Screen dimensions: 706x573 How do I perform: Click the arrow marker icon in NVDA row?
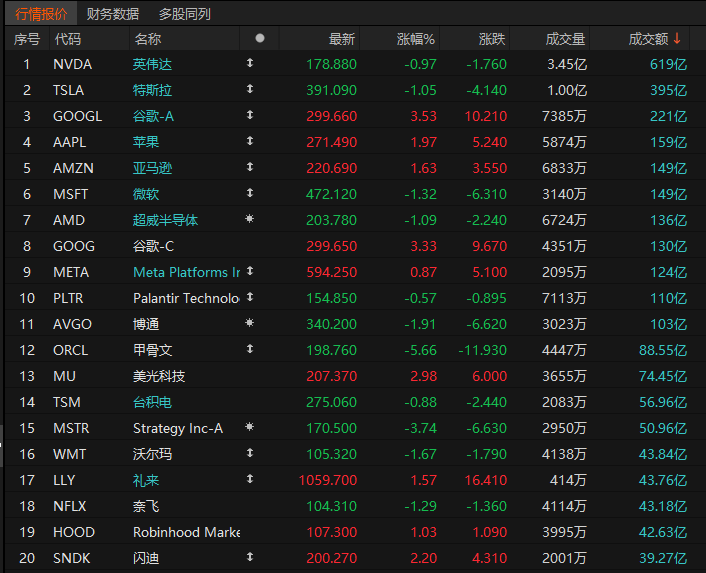[250, 63]
